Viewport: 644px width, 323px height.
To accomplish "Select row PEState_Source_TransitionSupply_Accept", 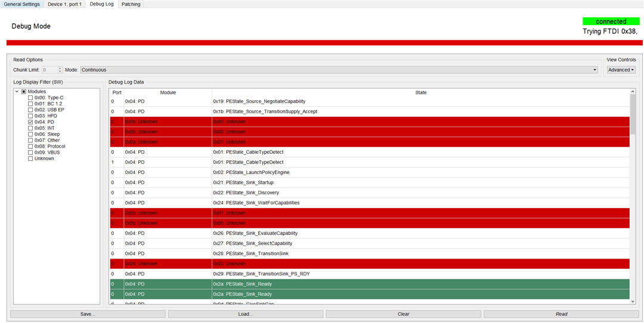I will (x=370, y=111).
